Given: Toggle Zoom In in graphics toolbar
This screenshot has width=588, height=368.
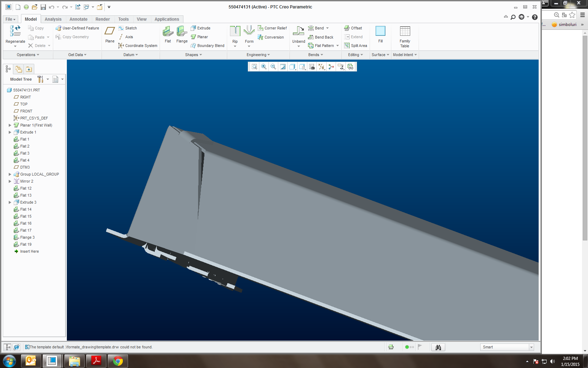Looking at the screenshot, I should click(264, 67).
